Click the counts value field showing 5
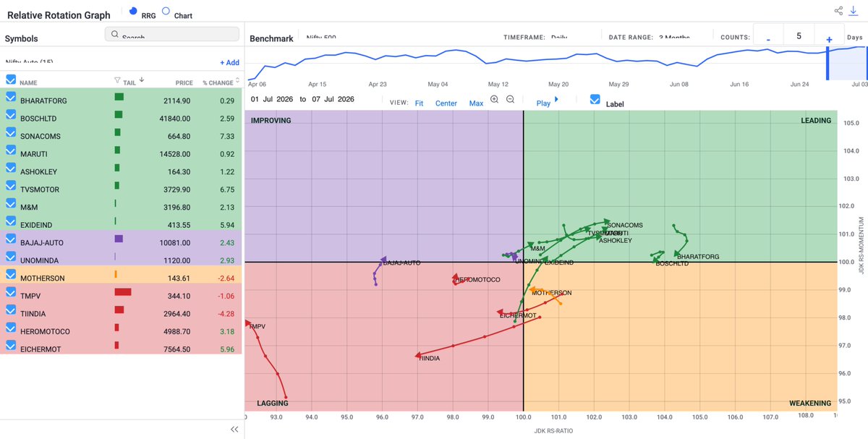868x439 pixels. (x=799, y=35)
